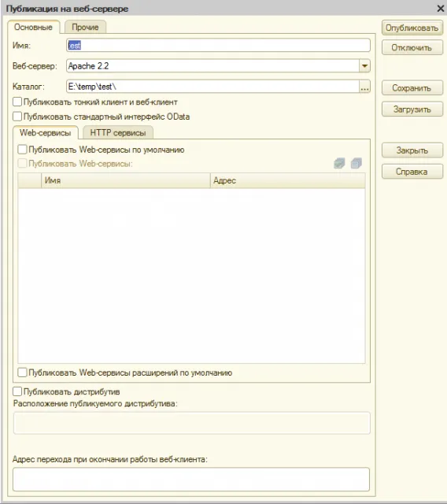Browse catalog with the ellipsis button
The width and height of the screenshot is (447, 504).
(364, 87)
